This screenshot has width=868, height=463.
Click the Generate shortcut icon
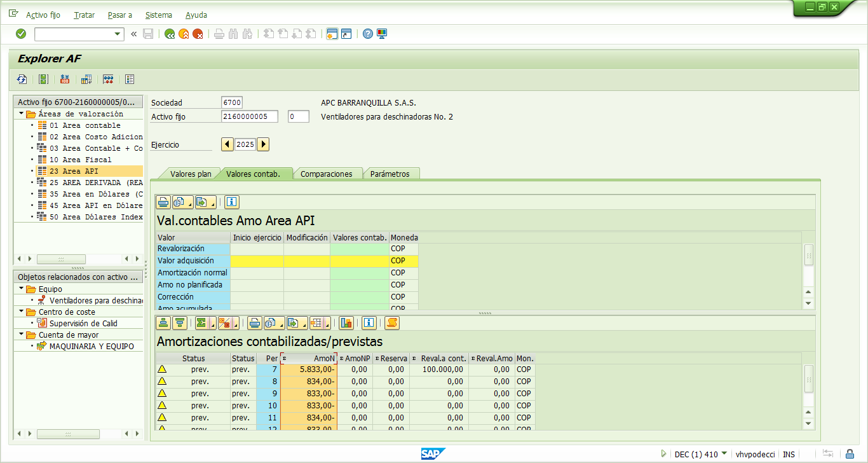click(346, 34)
